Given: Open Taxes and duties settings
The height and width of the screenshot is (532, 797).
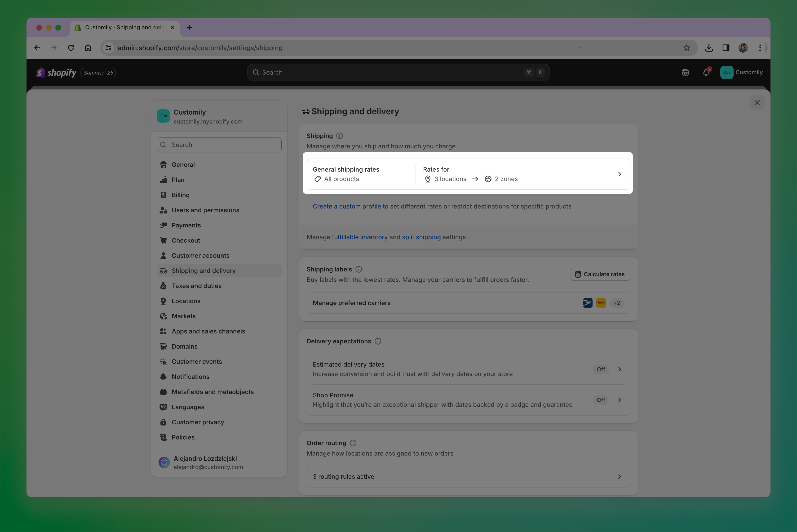Looking at the screenshot, I should [196, 286].
